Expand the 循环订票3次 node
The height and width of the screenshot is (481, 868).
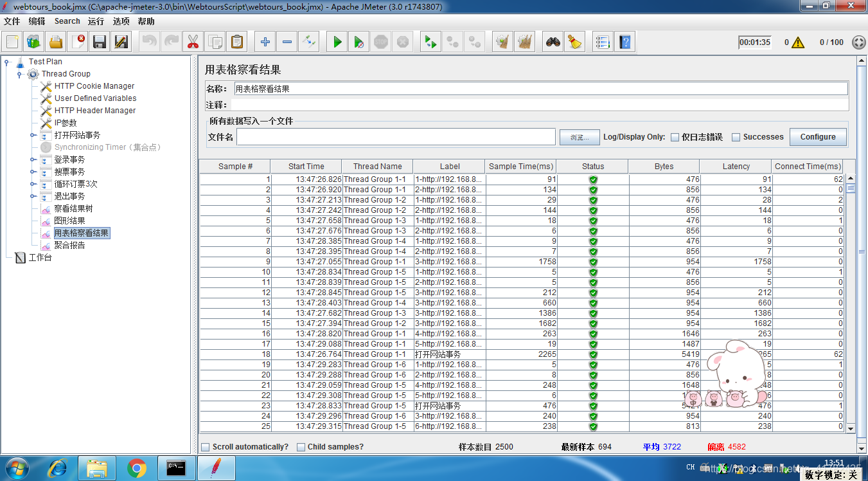pyautogui.click(x=33, y=184)
